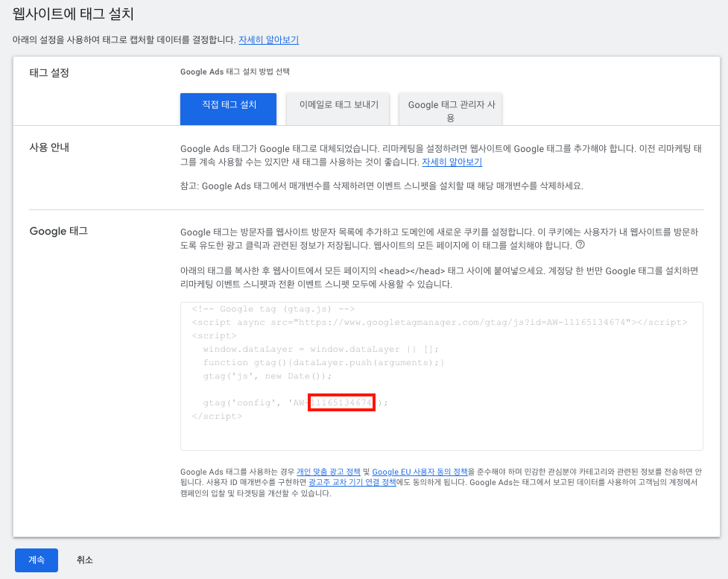Open 자세히 알아보기 link under page title
This screenshot has height=579, width=728.
(268, 40)
